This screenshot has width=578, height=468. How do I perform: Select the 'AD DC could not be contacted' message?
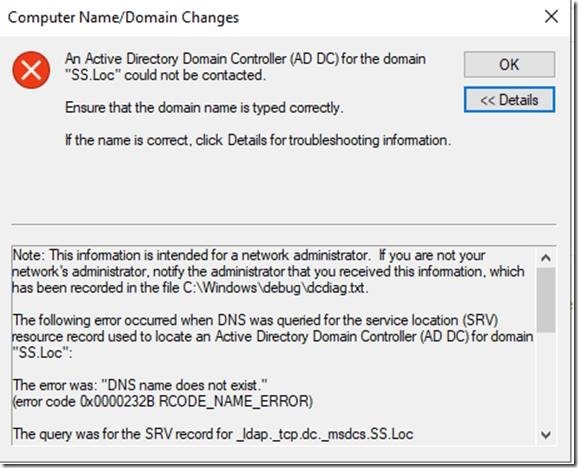[246, 67]
